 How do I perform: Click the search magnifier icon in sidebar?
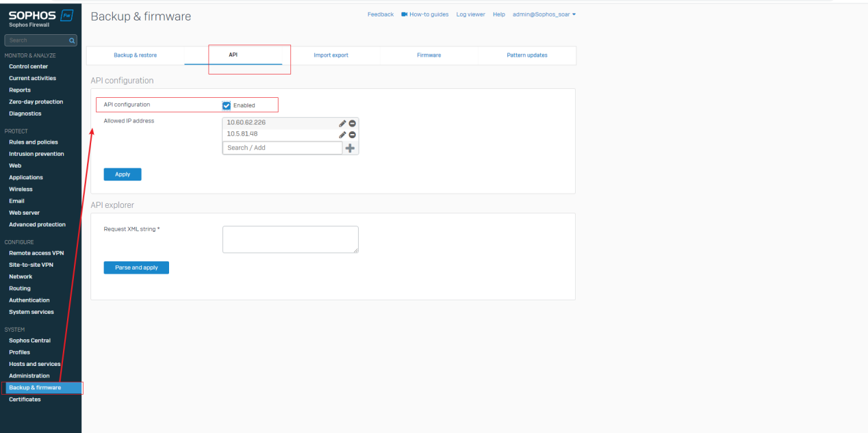(x=73, y=40)
